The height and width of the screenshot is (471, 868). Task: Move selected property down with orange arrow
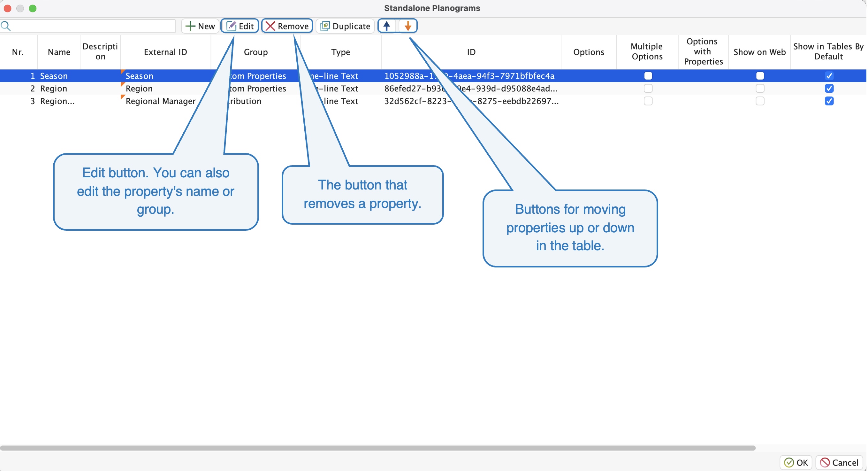click(x=408, y=26)
